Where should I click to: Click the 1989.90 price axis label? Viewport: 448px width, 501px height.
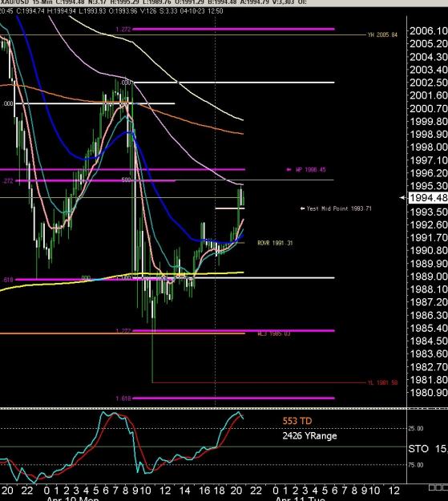pyautogui.click(x=429, y=263)
